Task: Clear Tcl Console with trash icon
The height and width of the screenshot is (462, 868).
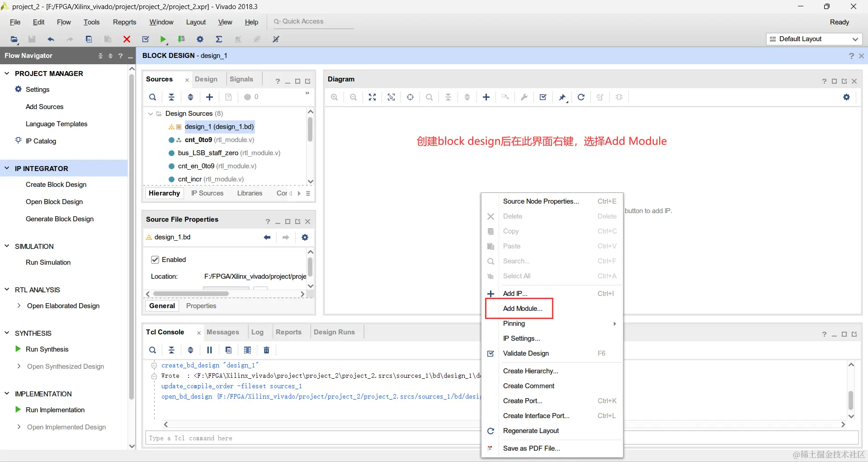Action: coord(267,350)
